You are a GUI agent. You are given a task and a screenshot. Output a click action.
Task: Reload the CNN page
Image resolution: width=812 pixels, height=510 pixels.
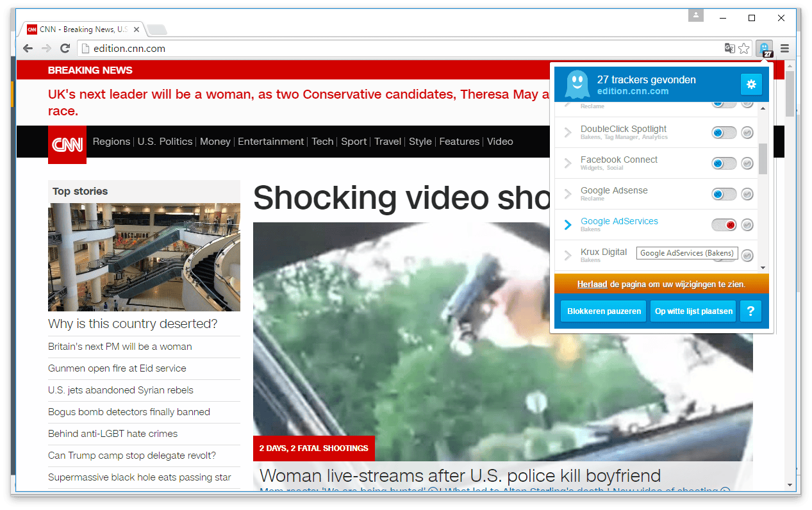[x=65, y=49]
